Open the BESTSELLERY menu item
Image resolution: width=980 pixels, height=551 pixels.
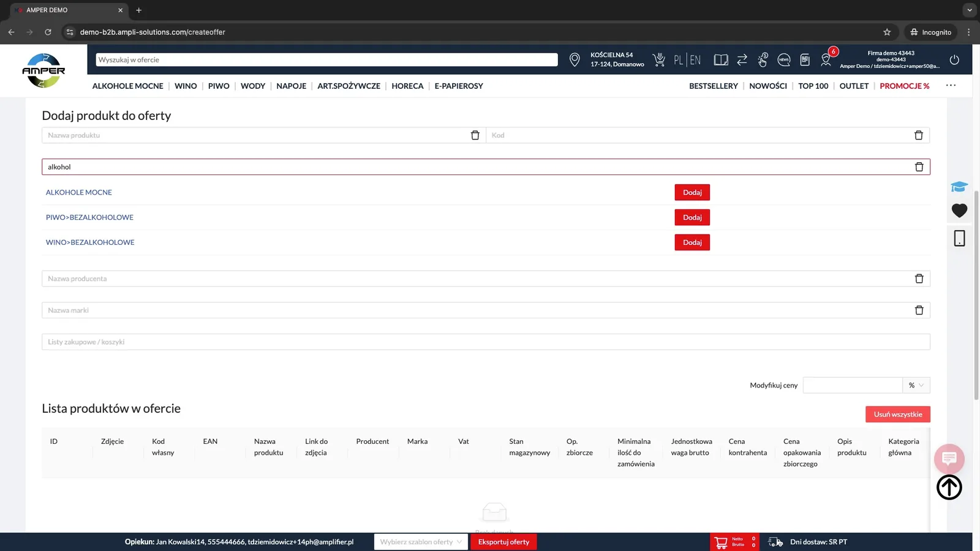pos(714,86)
